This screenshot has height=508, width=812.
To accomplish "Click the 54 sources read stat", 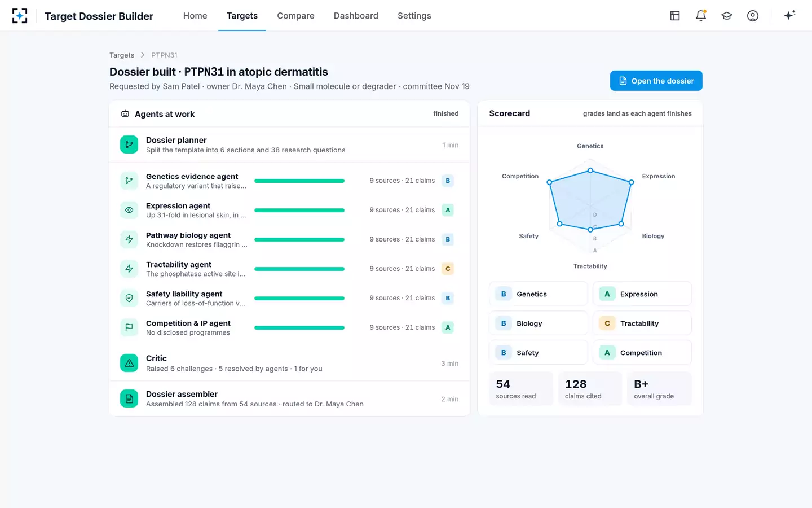I will point(521,388).
